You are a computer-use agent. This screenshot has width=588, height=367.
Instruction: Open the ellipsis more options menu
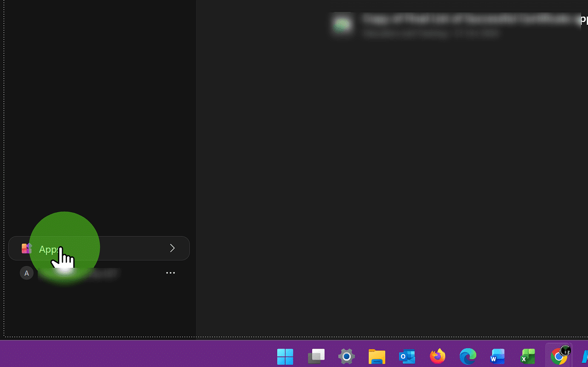(x=171, y=273)
